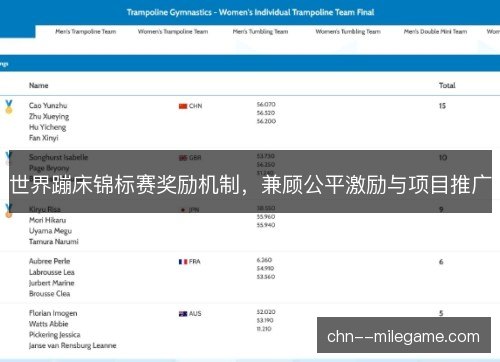
Task: Click the Total column header
Action: coord(447,85)
